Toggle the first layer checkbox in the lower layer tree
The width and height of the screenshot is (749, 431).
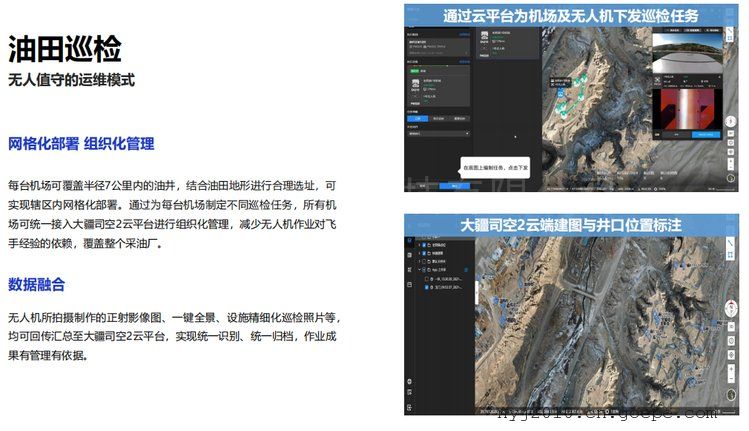pyautogui.click(x=424, y=244)
